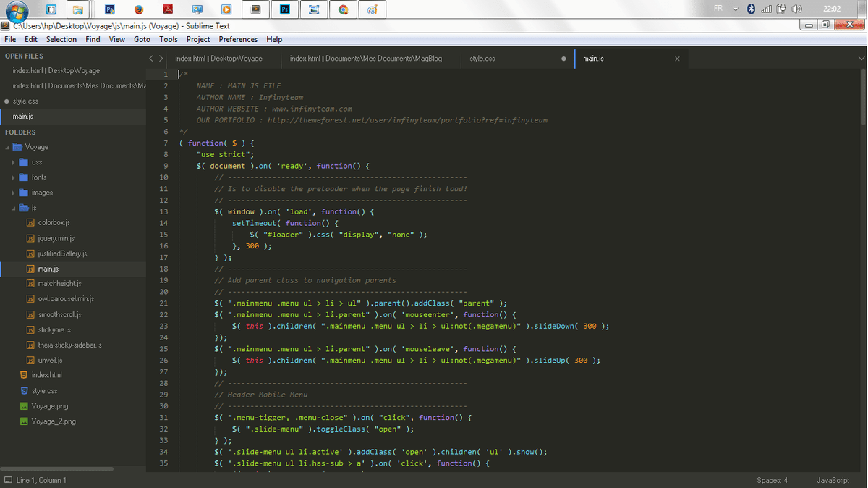Click the HTML5 icon beside index.html in folders
The height and width of the screenshot is (488, 868).
(24, 375)
